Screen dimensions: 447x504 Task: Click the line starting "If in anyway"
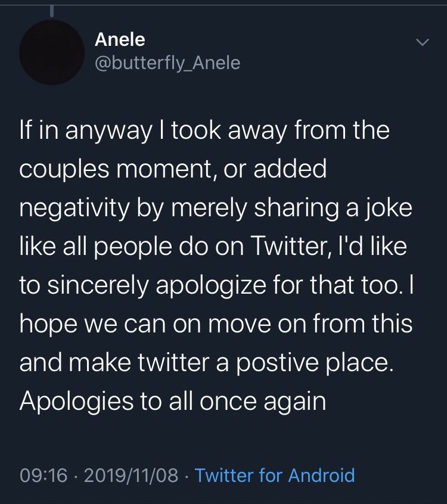pyautogui.click(x=204, y=131)
